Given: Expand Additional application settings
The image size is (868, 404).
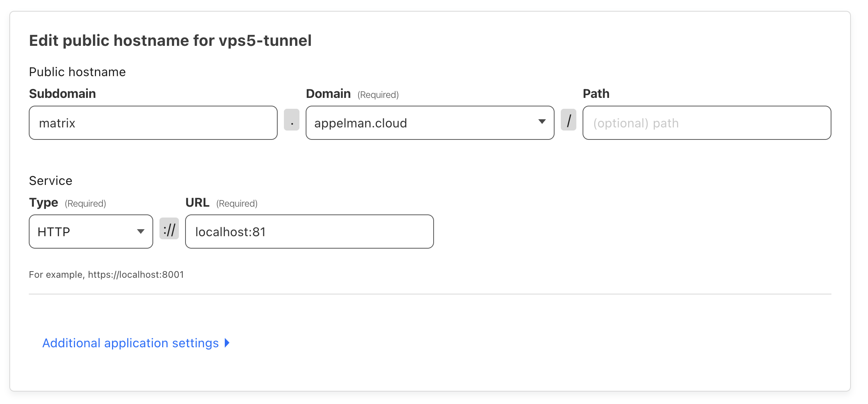Looking at the screenshot, I should click(135, 343).
